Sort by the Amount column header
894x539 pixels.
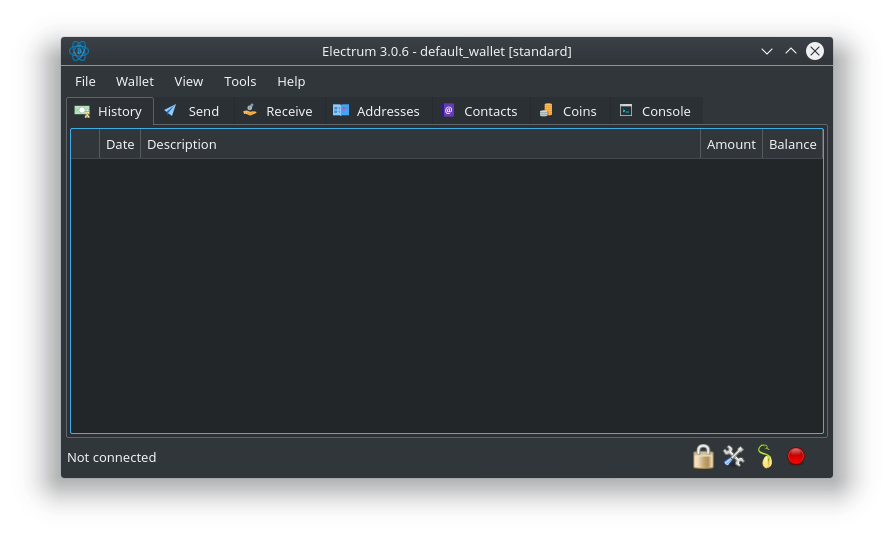(732, 144)
